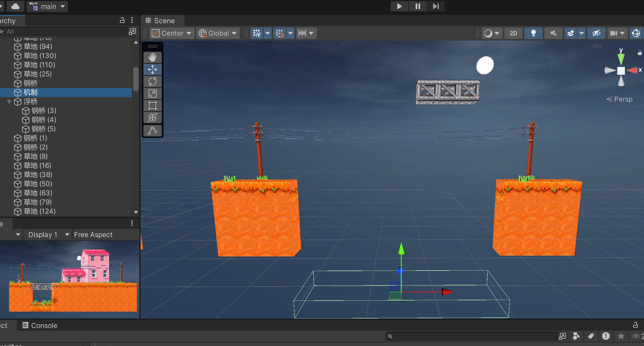Open the Center pivot mode dropdown
Image resolution: width=644 pixels, height=346 pixels.
[x=172, y=33]
